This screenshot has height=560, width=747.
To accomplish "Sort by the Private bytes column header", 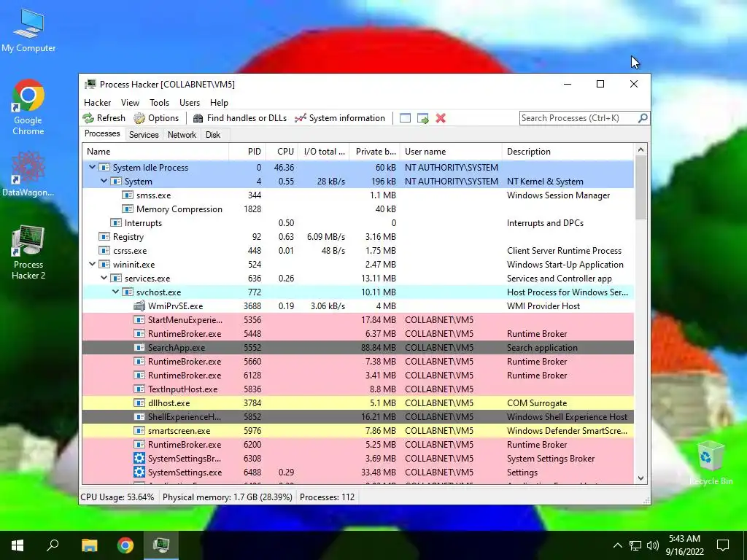I will [374, 152].
